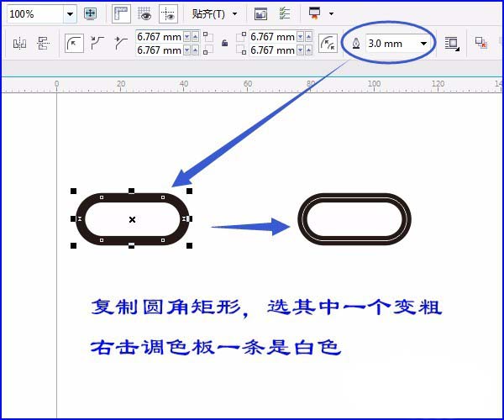This screenshot has width=504, height=420.
Task: Increase the bottom-right corner radius
Action: click(x=308, y=50)
